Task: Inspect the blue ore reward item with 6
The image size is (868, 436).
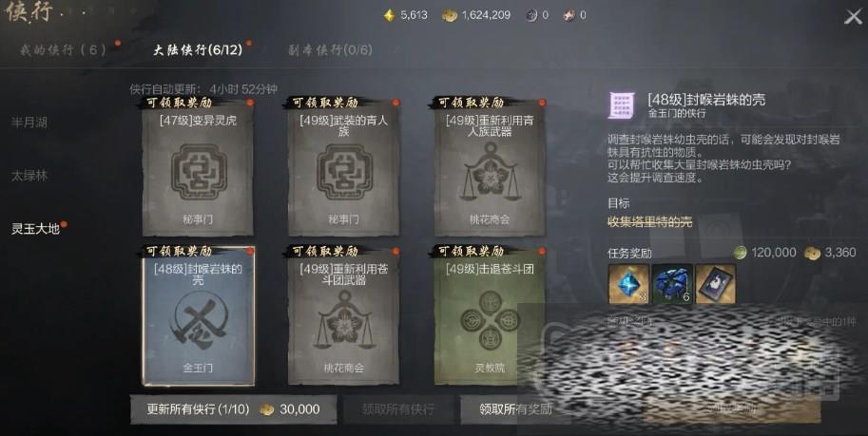Action: pos(672,284)
